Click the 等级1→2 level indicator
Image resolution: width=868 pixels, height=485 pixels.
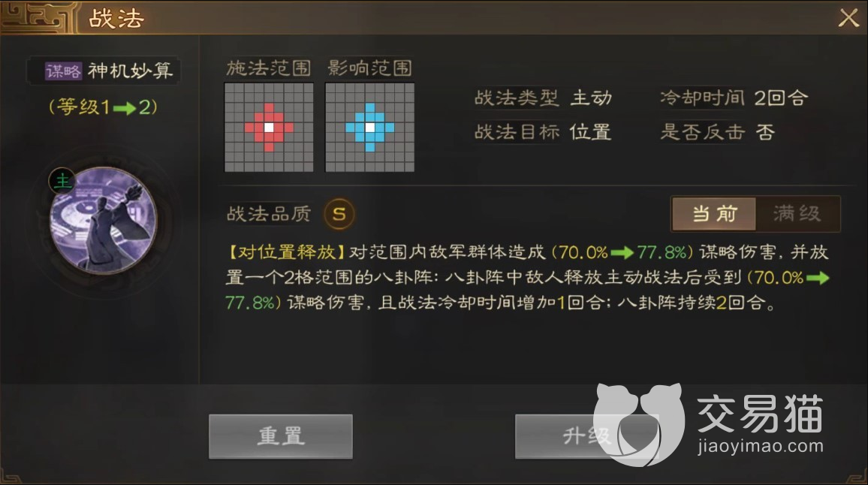tap(104, 107)
